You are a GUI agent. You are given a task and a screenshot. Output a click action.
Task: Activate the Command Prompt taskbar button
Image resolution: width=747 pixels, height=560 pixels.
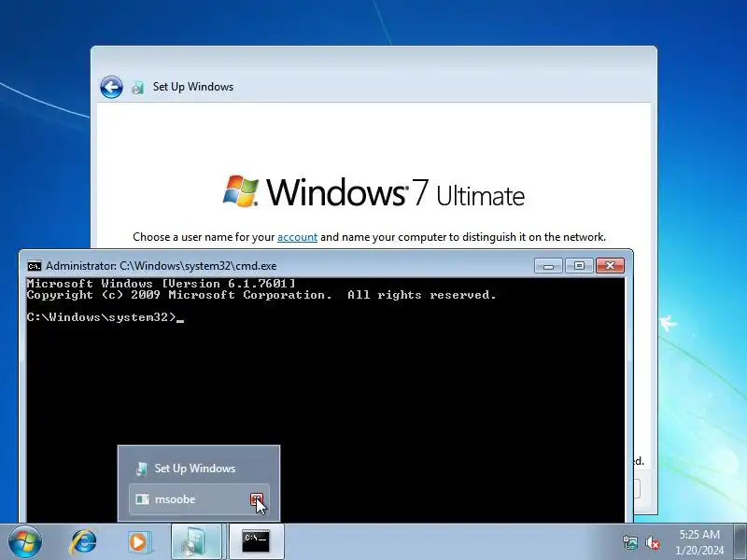coord(256,542)
